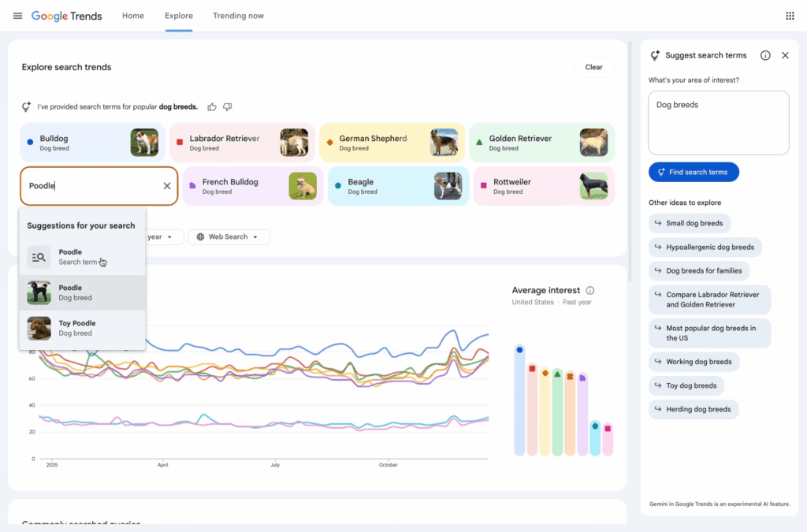Click the thumbs down feedback icon
Screen dimensions: 807x532
coord(228,107)
